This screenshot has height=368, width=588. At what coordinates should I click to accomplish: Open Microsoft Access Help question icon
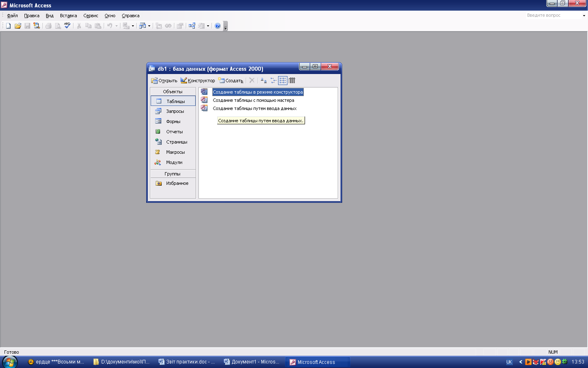pos(218,26)
